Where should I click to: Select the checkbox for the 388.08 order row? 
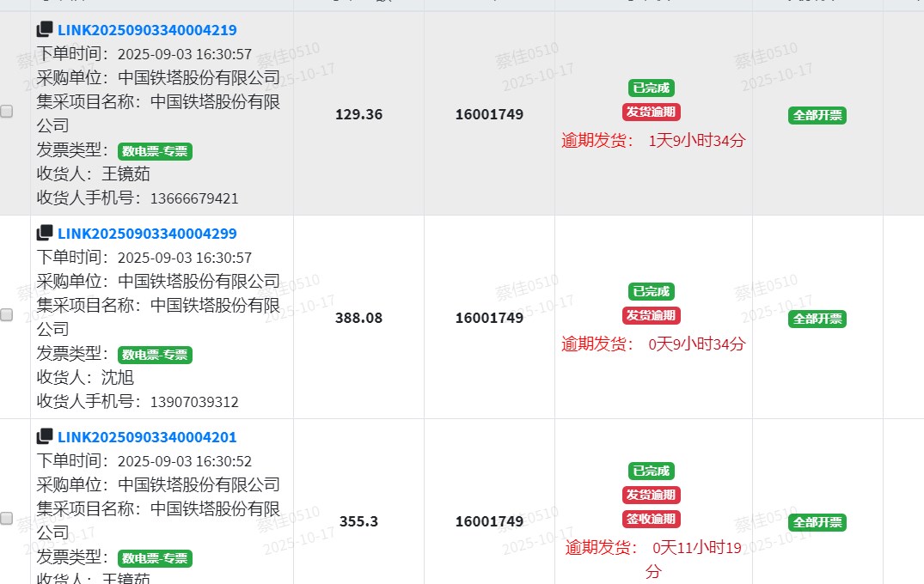click(7, 315)
